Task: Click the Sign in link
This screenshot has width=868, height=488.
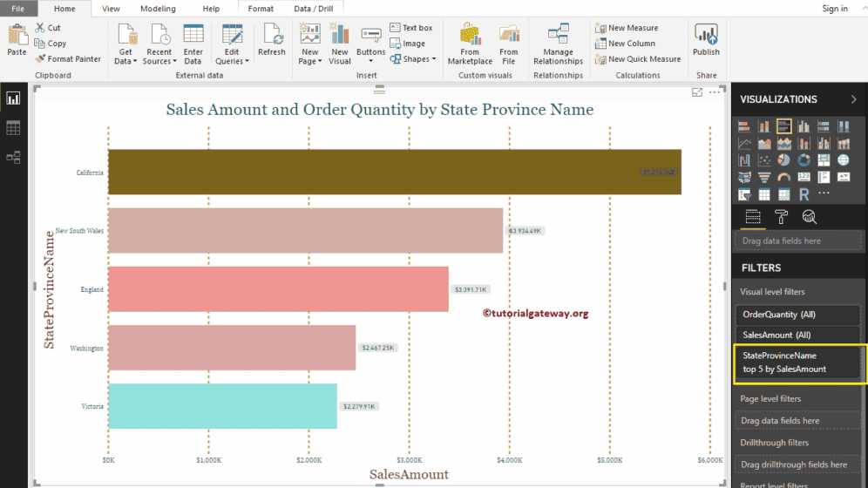Action: click(834, 9)
